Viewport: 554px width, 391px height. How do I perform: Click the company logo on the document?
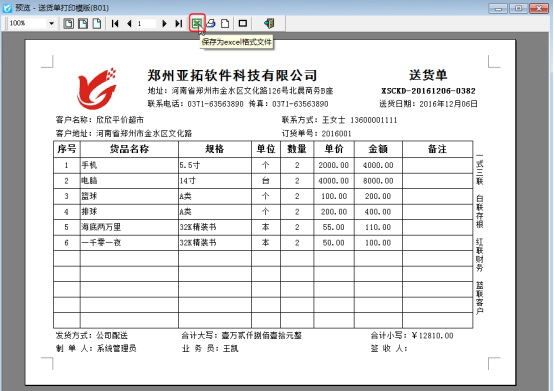tap(97, 88)
